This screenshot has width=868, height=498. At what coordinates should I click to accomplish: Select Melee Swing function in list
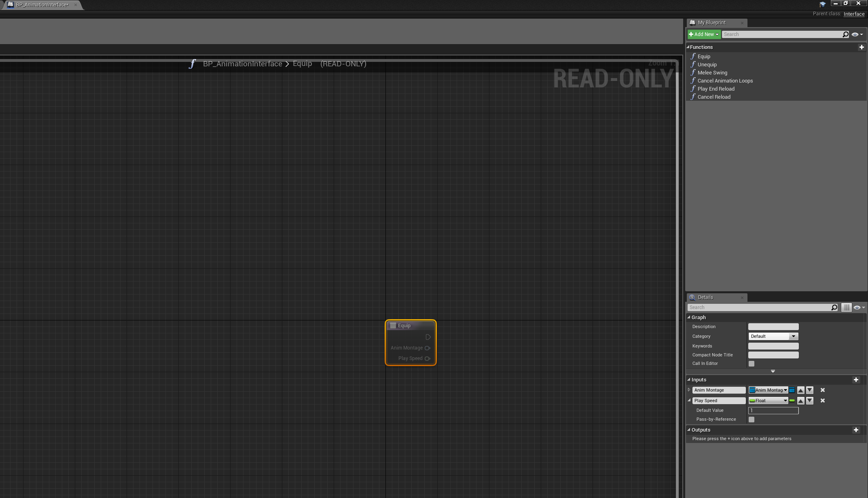(x=712, y=73)
